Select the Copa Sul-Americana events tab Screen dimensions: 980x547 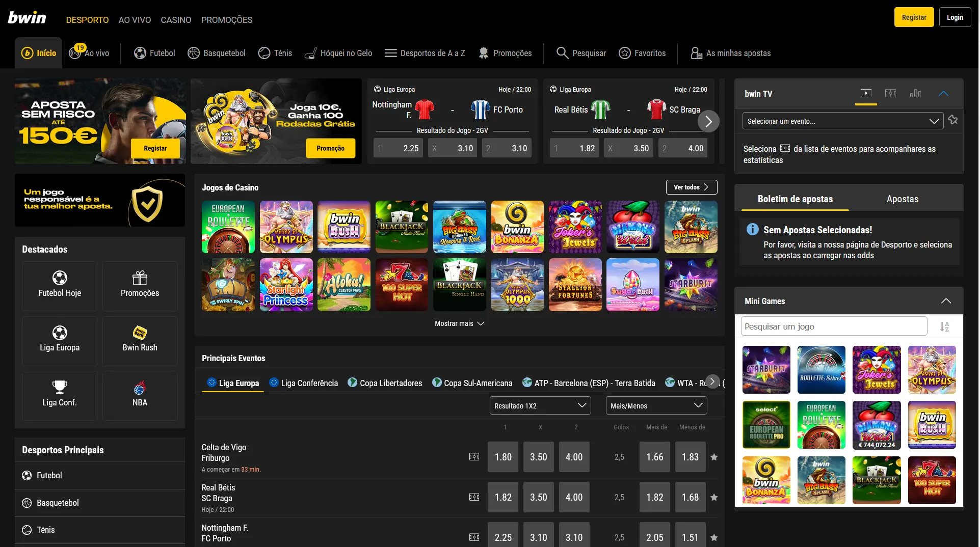tap(472, 383)
